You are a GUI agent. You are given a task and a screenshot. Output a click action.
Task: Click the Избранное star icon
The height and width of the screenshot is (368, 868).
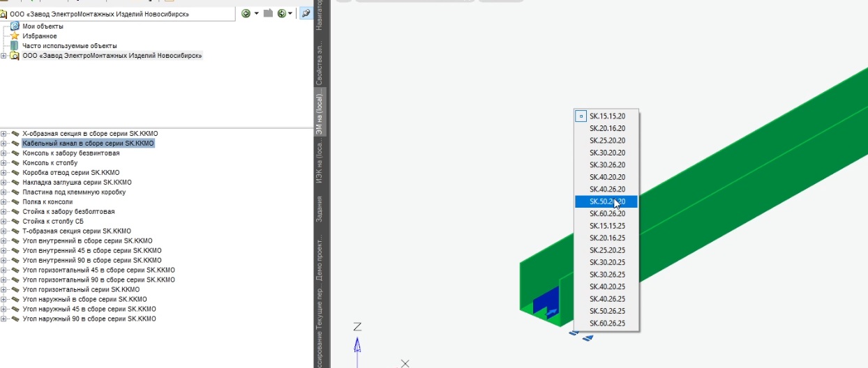click(x=15, y=36)
